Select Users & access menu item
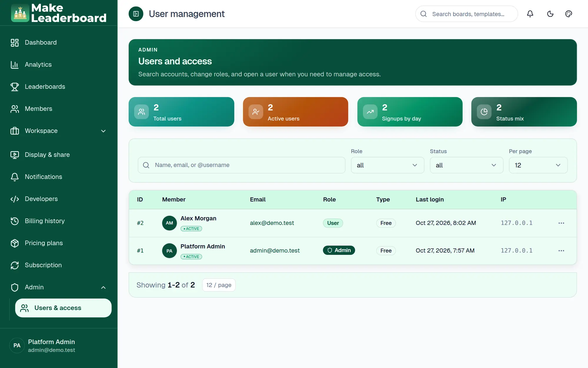The image size is (588, 368). click(63, 308)
